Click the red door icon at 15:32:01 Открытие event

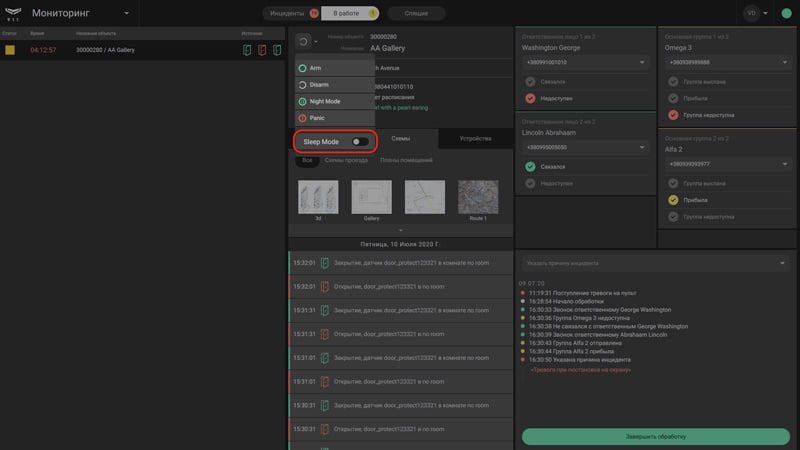(x=324, y=287)
